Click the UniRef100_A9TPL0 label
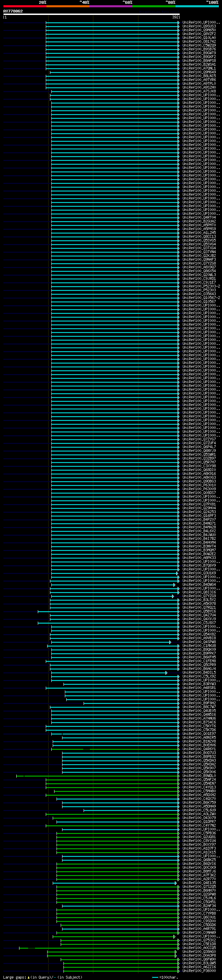This screenshot has height=980, width=222. (x=199, y=84)
